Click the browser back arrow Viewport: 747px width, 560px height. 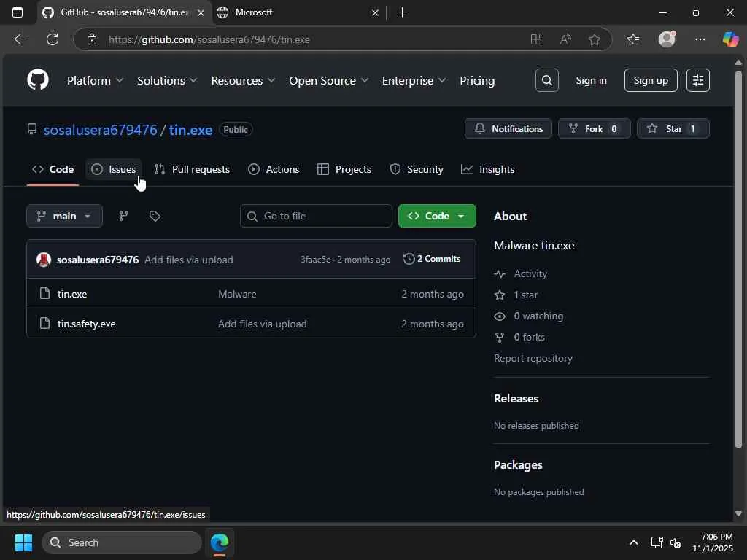pos(20,39)
